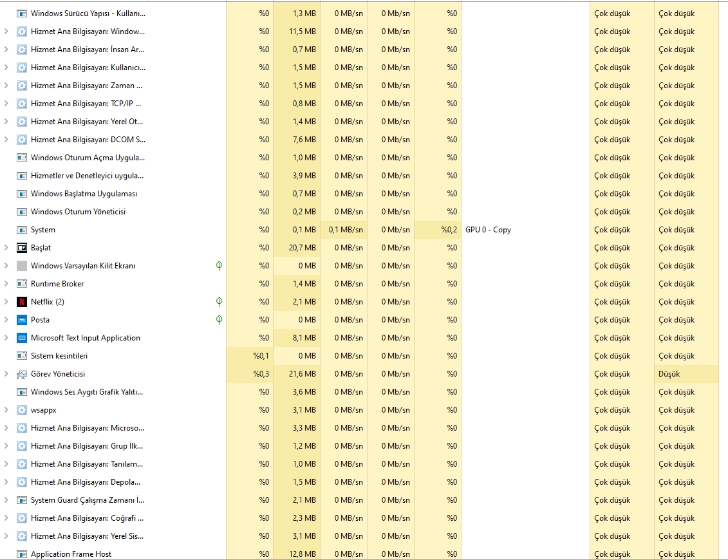Click the Windows Oturum Açma Uygulaması icon
Image resolution: width=728 pixels, height=560 pixels.
(x=22, y=158)
